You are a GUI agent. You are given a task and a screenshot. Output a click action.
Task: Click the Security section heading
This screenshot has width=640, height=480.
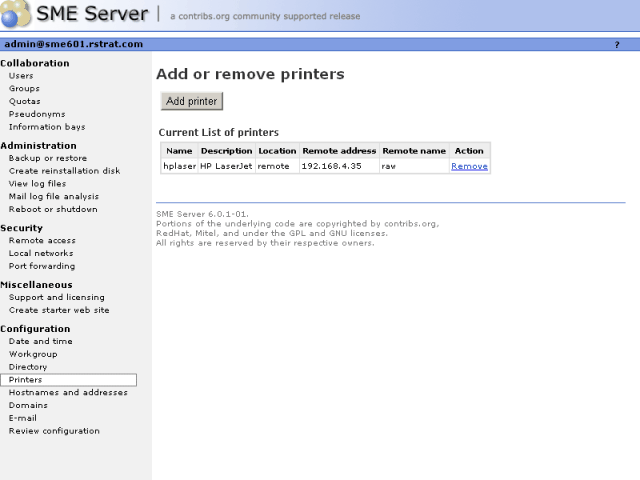(x=21, y=228)
